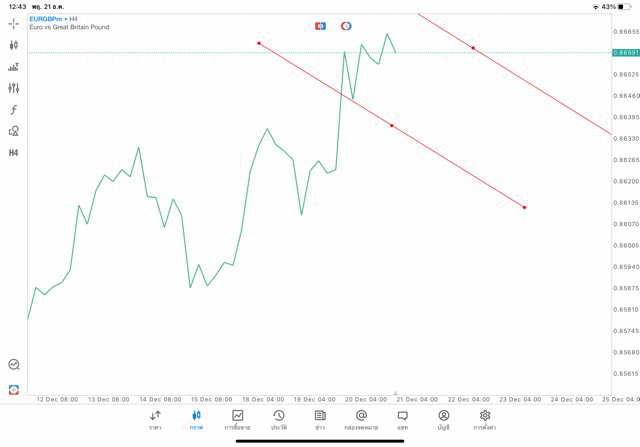Switch to the ราคา (Quotes) tab
The height and width of the screenshot is (447, 640).
tap(155, 419)
